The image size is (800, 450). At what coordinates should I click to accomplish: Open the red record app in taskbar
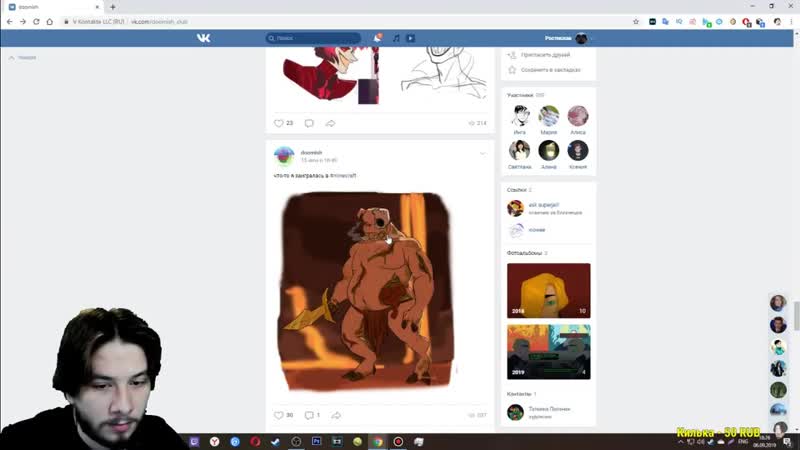coord(398,442)
